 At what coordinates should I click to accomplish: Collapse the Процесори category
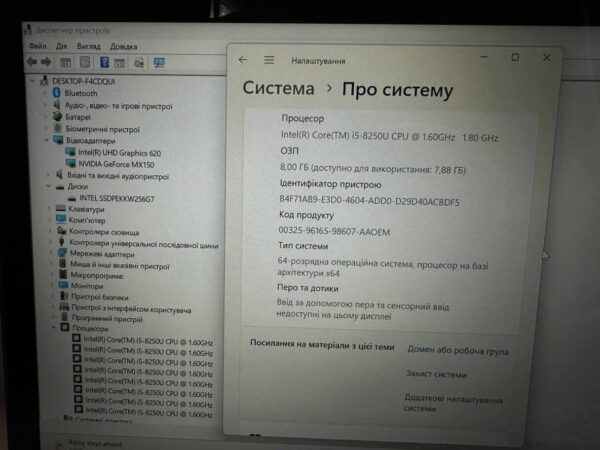tap(54, 328)
